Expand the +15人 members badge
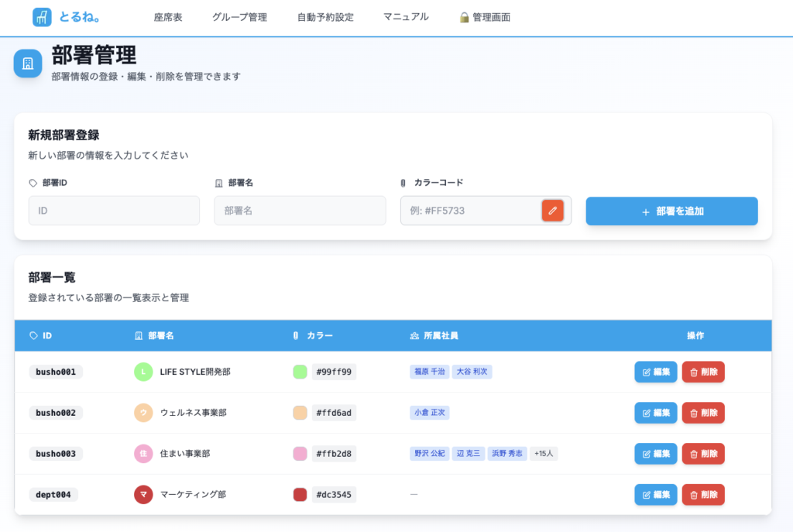Image resolution: width=793 pixels, height=532 pixels. pos(544,454)
